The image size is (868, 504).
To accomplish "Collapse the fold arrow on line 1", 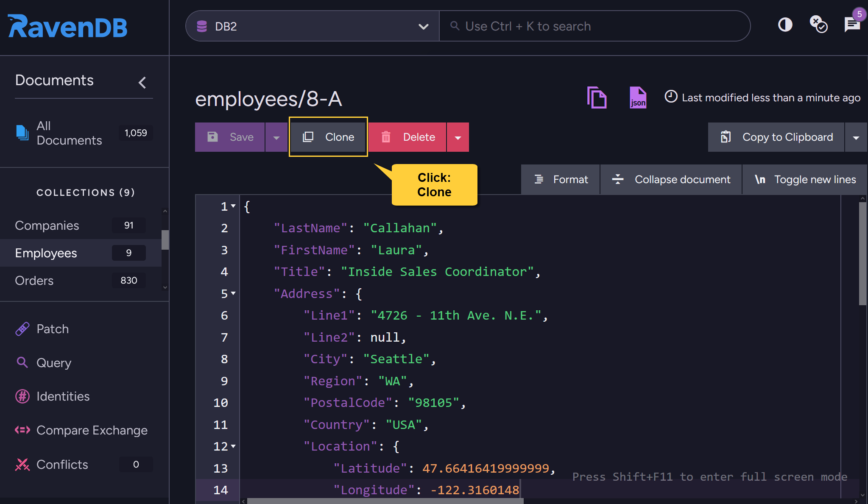I will (233, 206).
